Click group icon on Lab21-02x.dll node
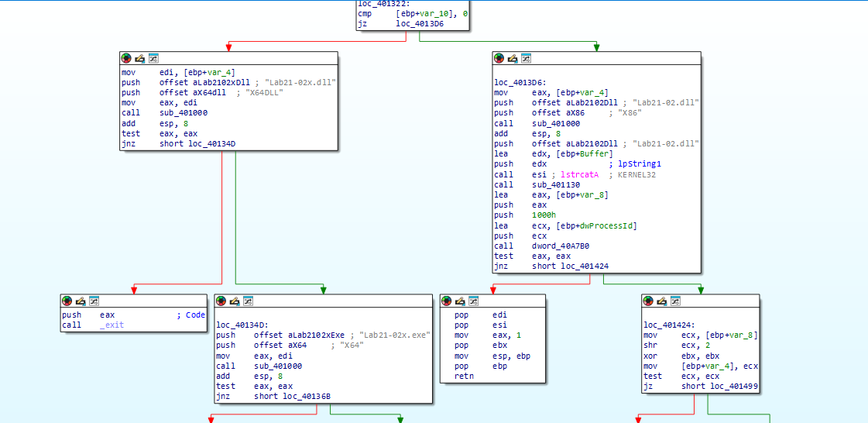The image size is (868, 423). (154, 58)
